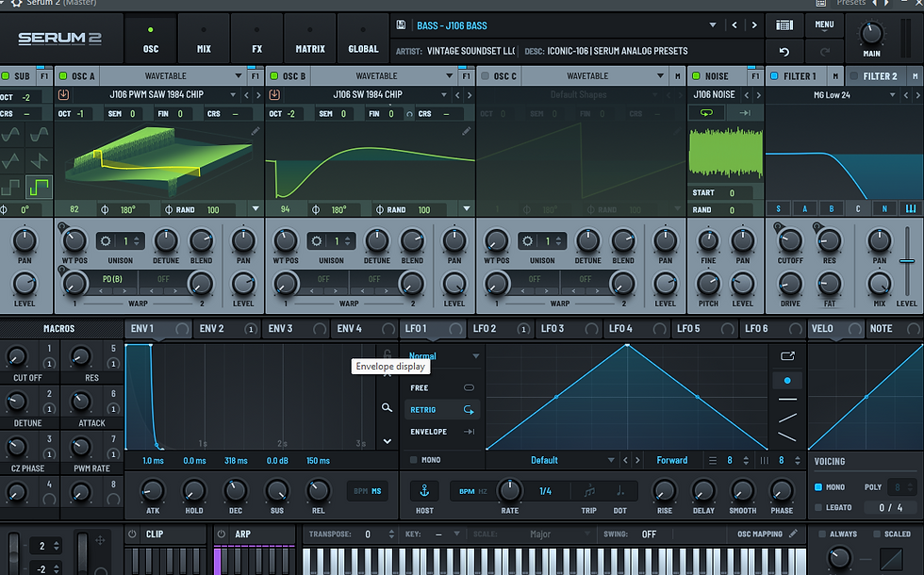The image size is (924, 575).
Task: Click the noise loop mode icon
Action: 706,112
